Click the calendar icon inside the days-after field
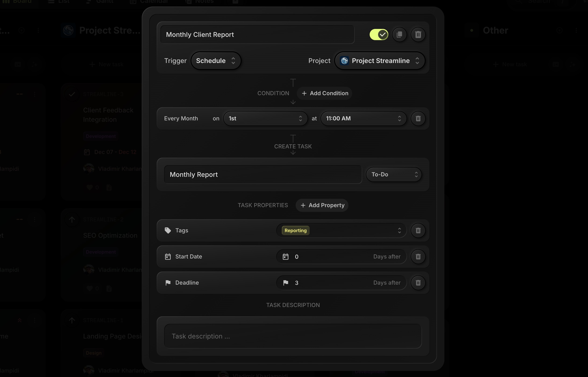Image resolution: width=588 pixels, height=377 pixels. pos(286,257)
